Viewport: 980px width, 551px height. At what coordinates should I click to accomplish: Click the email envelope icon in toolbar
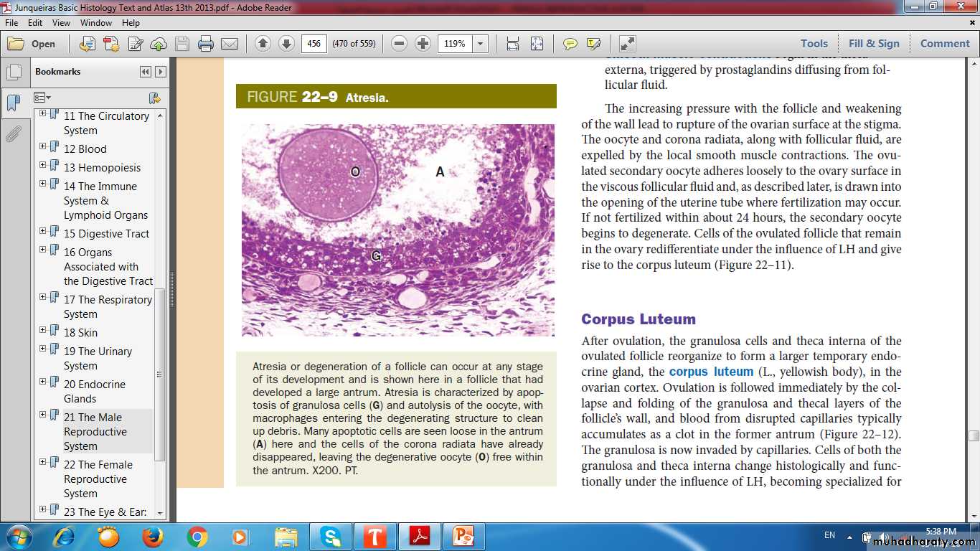coord(230,44)
